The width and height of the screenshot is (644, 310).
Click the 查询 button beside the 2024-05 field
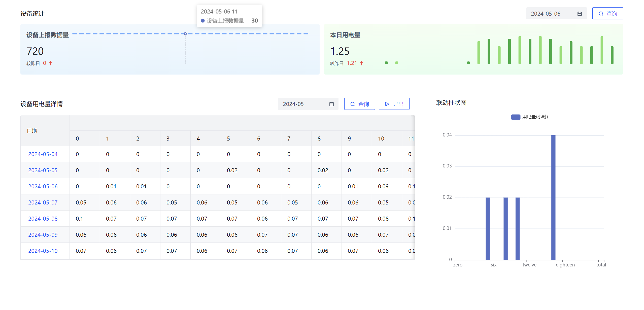359,104
